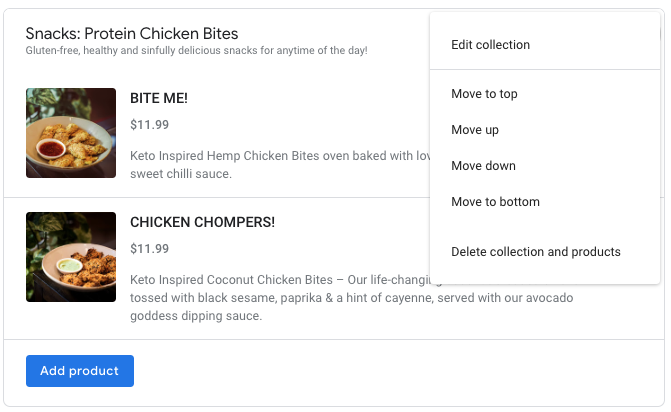Choose Move to bottom option

click(x=495, y=202)
